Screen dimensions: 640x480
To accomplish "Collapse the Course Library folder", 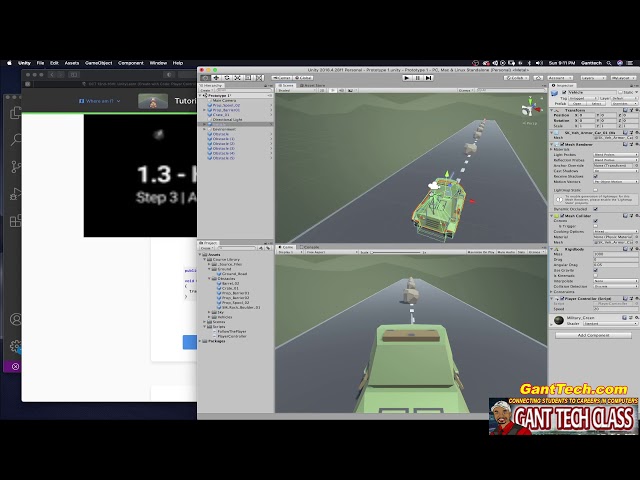I will pos(205,260).
